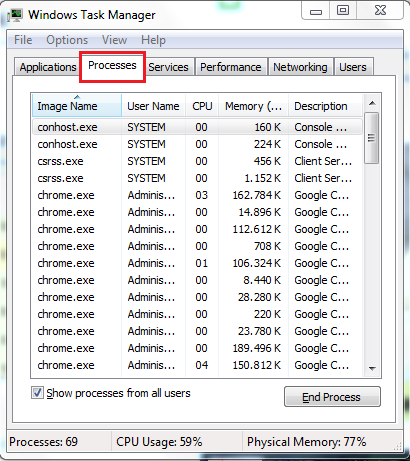This screenshot has height=461, width=410.
Task: Sort by Image Name column header
Action: [x=77, y=106]
